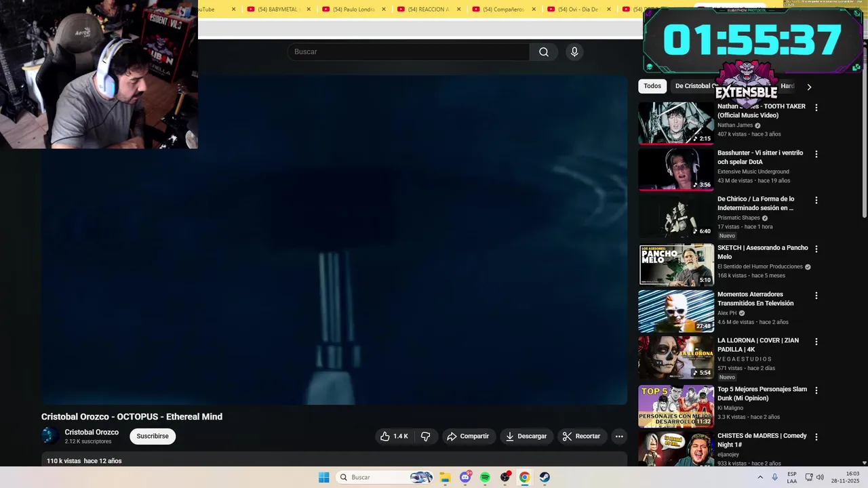Image resolution: width=868 pixels, height=488 pixels.
Task: Open options menu for Top 5 Slam Dunk video
Action: pos(816,390)
